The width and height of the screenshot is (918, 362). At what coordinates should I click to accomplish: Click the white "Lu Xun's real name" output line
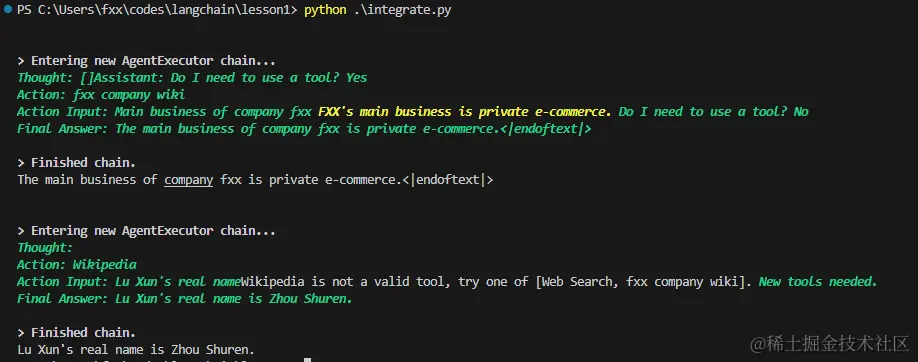[136, 350]
